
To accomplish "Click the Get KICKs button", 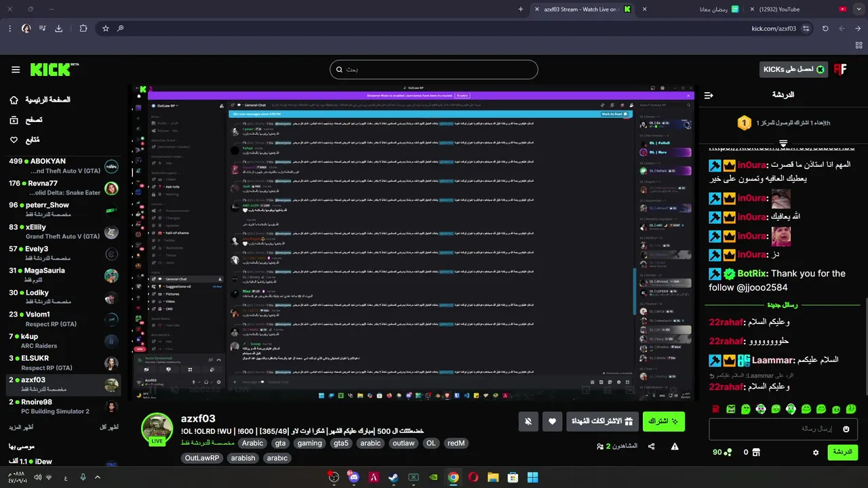I will click(793, 69).
